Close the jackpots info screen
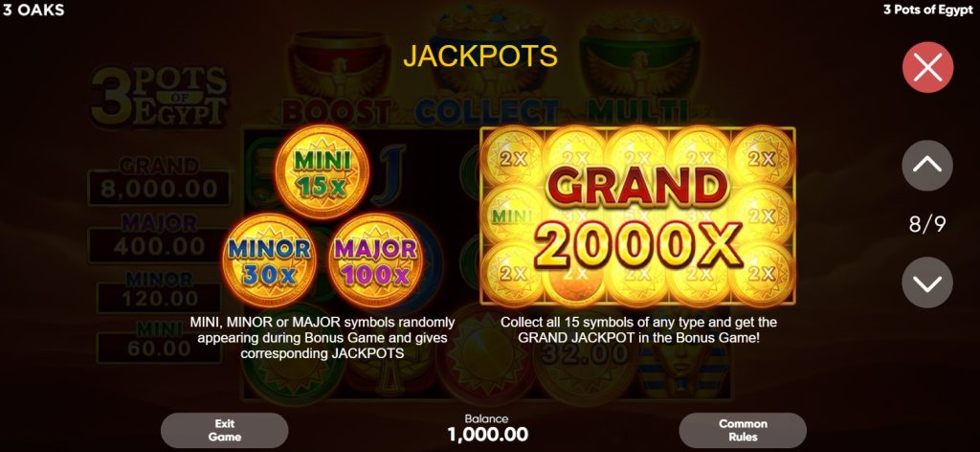The width and height of the screenshot is (980, 452). click(x=927, y=68)
